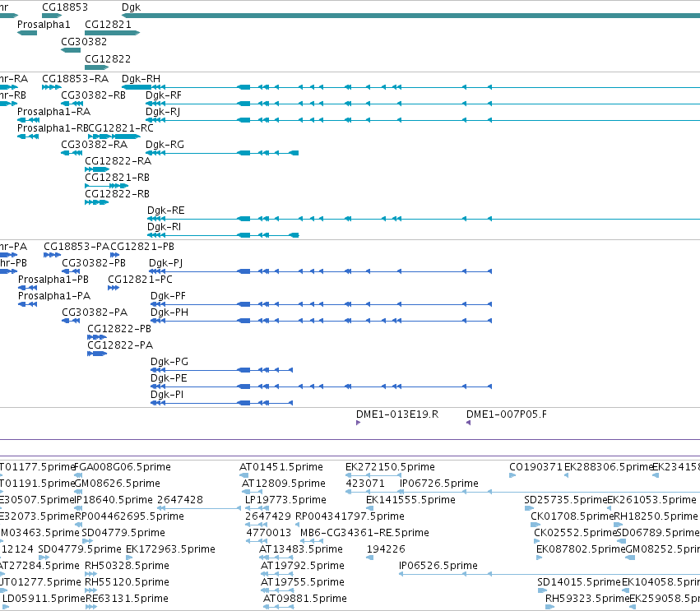700x611 pixels.
Task: Click the 423071 feature label
Action: click(x=364, y=484)
